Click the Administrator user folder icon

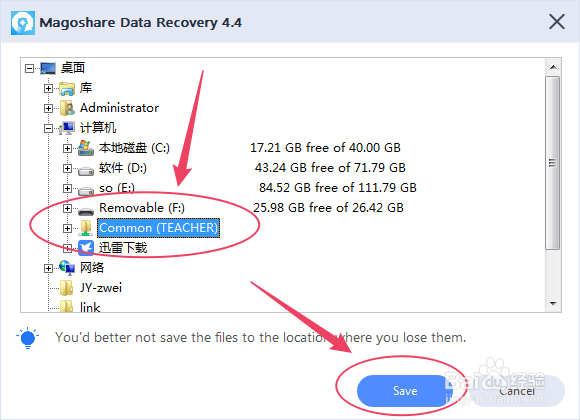(67, 108)
